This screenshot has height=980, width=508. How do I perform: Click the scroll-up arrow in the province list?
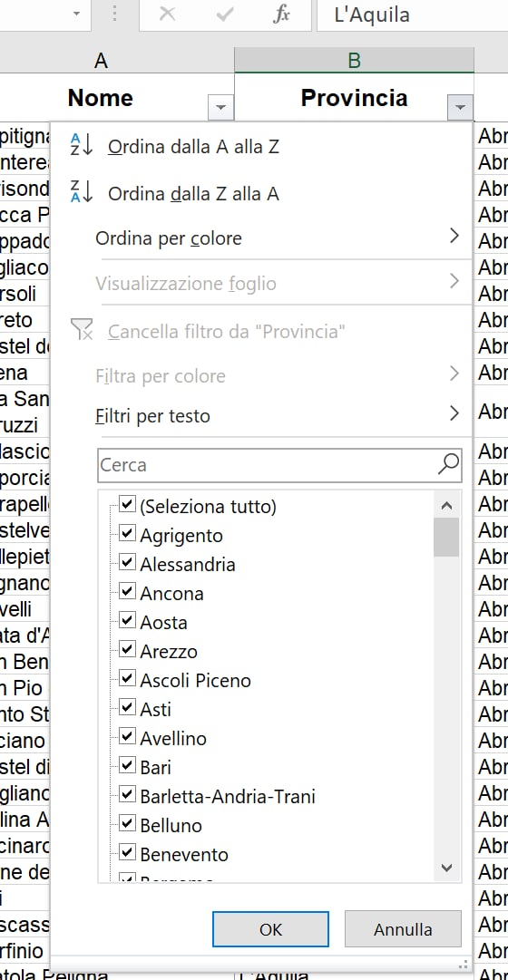tap(446, 506)
